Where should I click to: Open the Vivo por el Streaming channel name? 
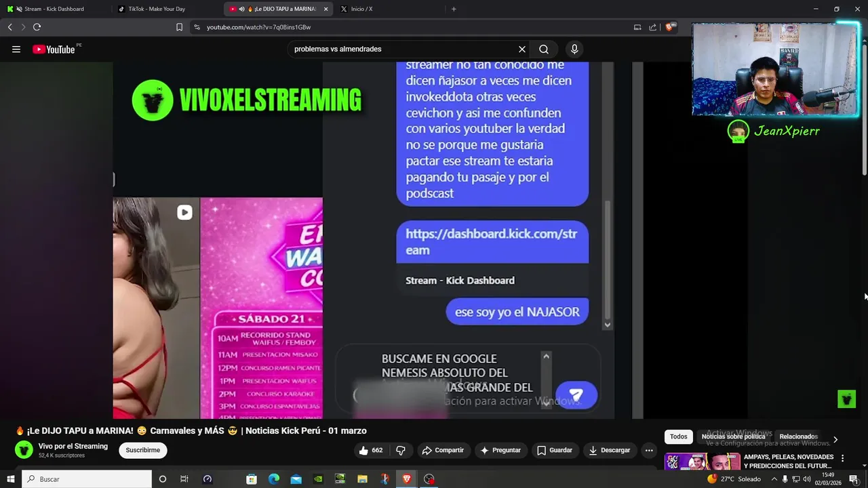pos(73,446)
